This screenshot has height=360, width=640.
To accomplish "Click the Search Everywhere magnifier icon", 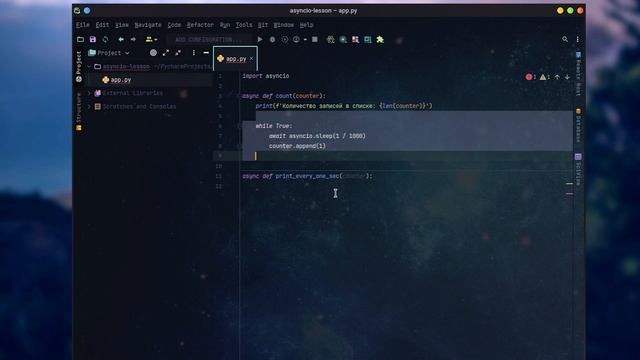I will 565,39.
